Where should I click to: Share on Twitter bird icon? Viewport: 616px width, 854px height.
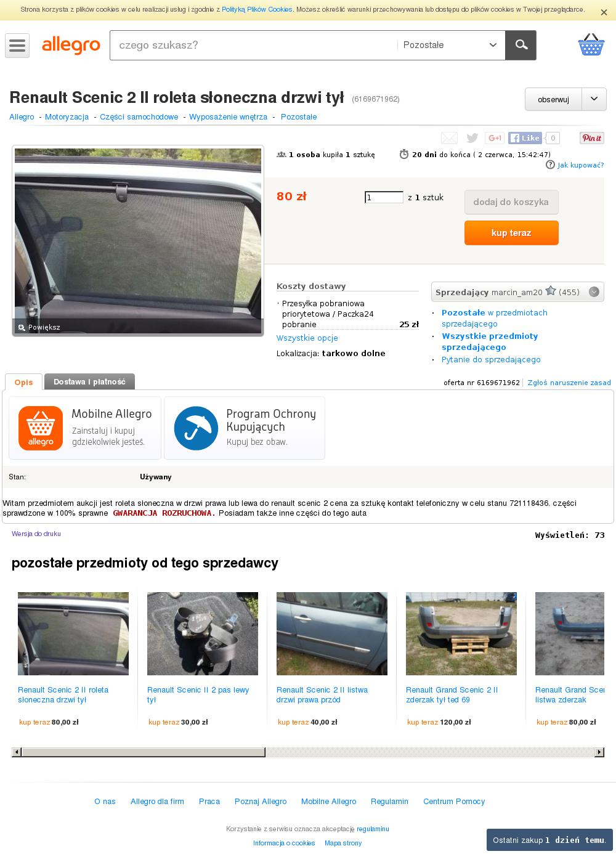[472, 138]
